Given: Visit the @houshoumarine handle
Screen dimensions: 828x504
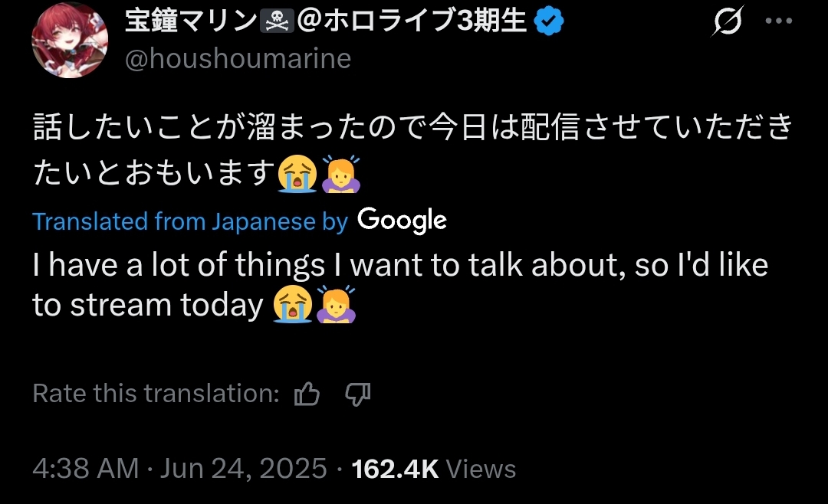Looking at the screenshot, I should click(238, 59).
